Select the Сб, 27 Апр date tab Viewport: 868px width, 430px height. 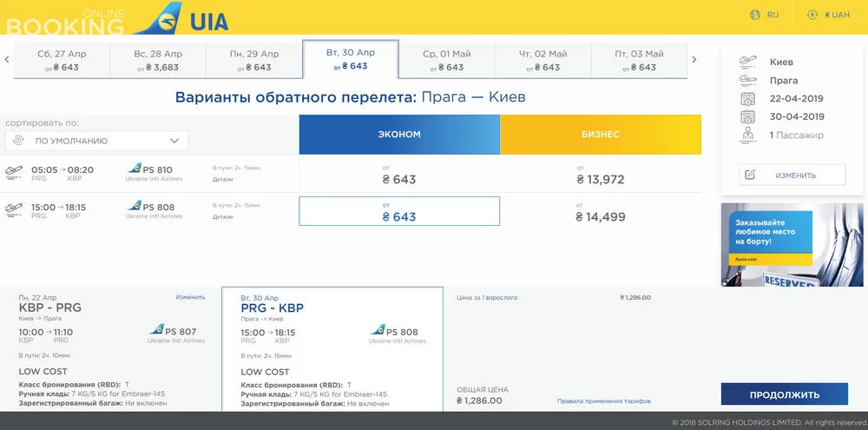(x=62, y=60)
